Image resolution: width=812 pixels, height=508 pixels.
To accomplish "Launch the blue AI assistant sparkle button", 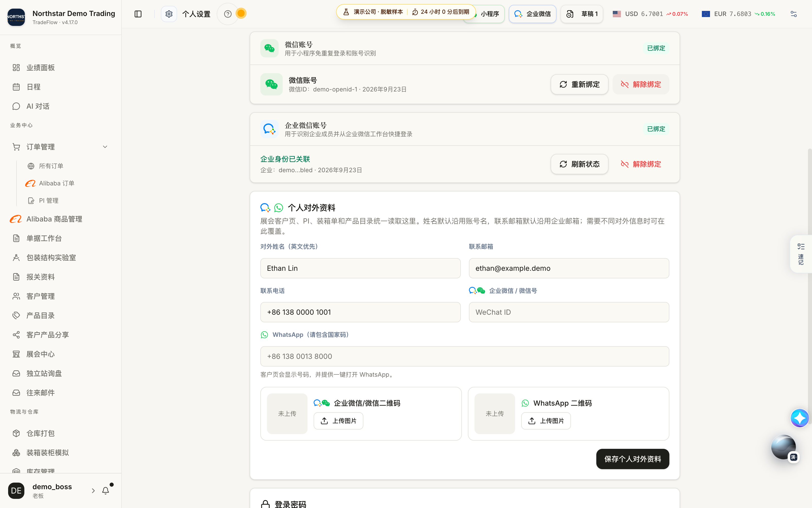I will click(x=800, y=418).
